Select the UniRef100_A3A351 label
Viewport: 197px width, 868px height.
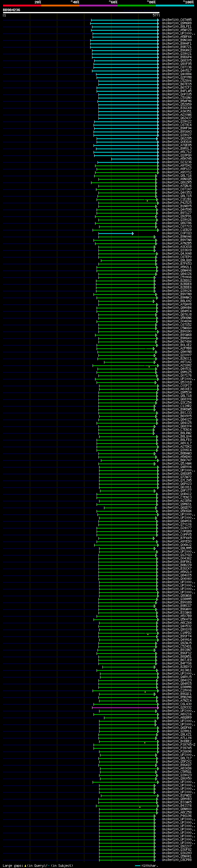click(x=177, y=111)
